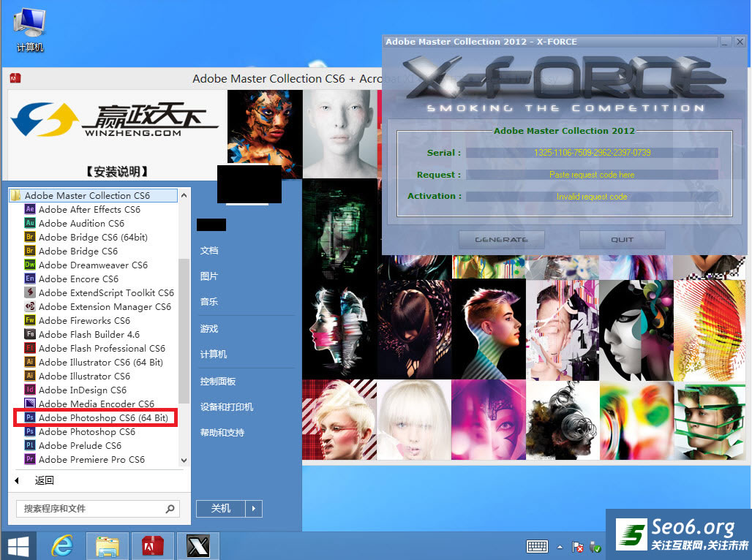This screenshot has width=752, height=560.
Task: Launch the Adobe Fireworks CS6 icon
Action: 30,320
